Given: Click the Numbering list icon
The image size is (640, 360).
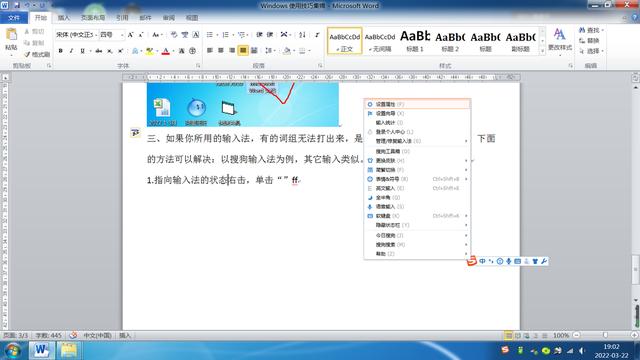Looking at the screenshot, I should pyautogui.click(x=225, y=35).
